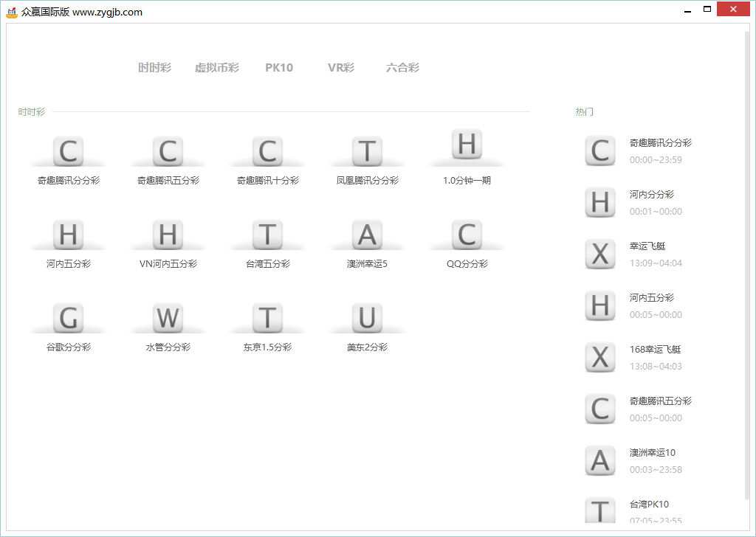Open the 河内五分彩 H icon in the main grid
The width and height of the screenshot is (756, 537).
68,235
